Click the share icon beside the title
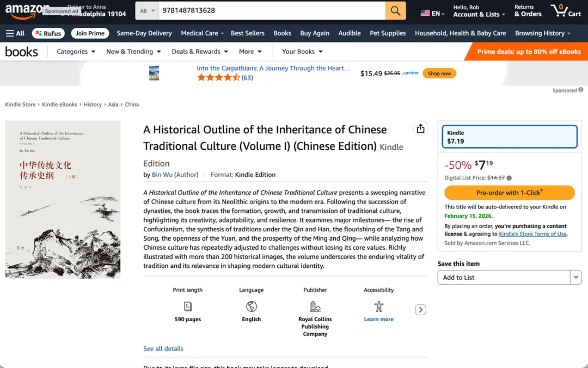This screenshot has height=368, width=588. [x=420, y=128]
